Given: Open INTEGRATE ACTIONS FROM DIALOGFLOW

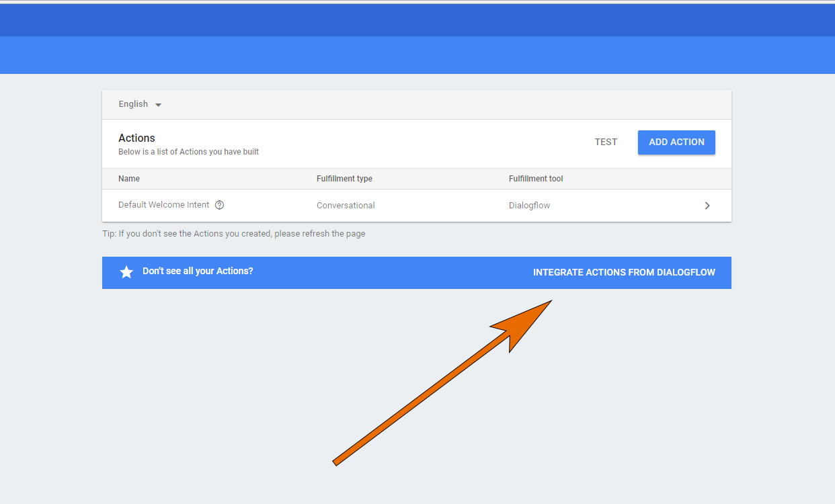Looking at the screenshot, I should pos(624,272).
